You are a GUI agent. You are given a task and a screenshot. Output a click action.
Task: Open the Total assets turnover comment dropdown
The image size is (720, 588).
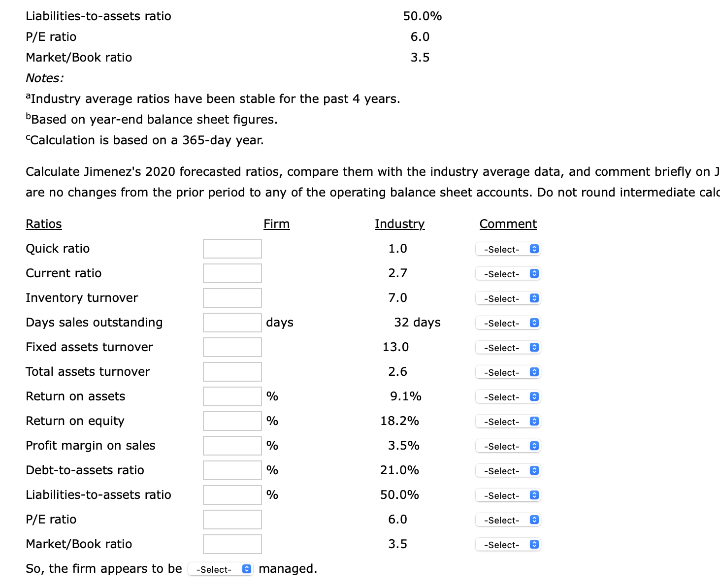coord(507,372)
